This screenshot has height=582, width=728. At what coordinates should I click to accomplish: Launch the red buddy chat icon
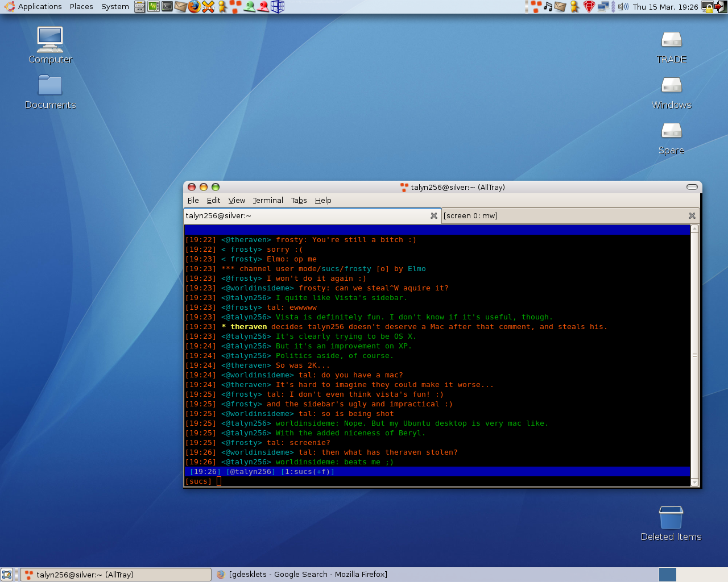[263, 7]
